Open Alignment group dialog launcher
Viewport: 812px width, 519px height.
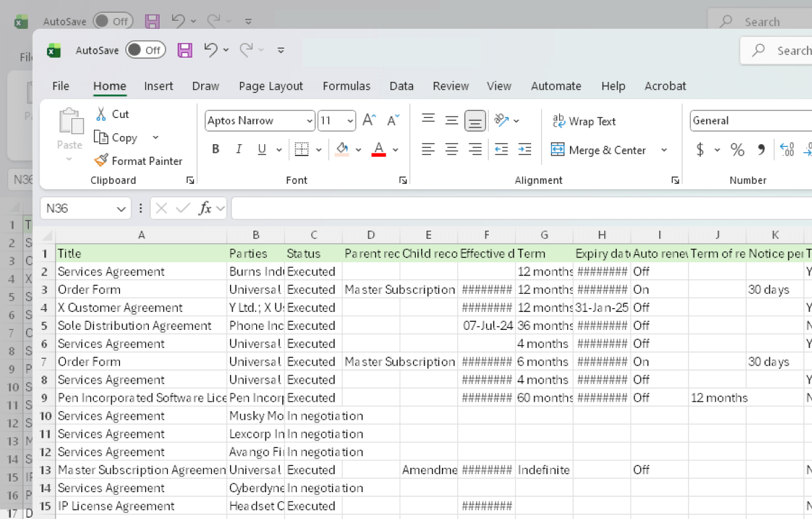[x=675, y=180]
